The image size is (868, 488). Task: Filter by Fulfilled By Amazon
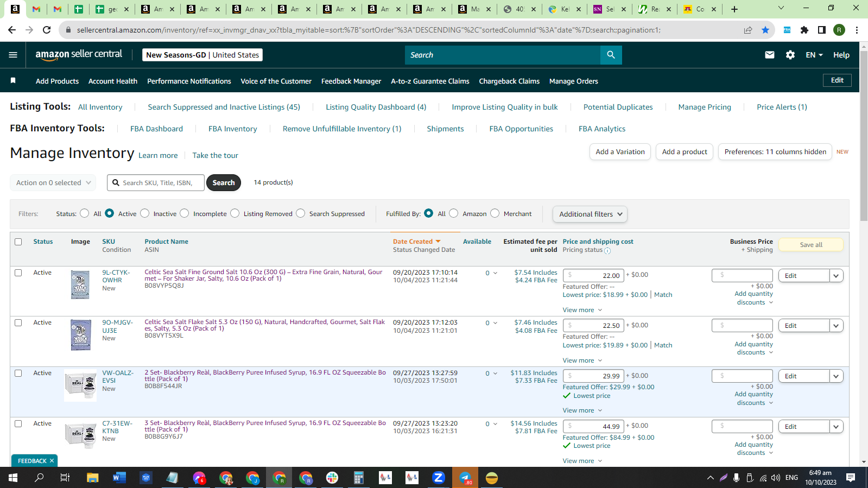click(454, 213)
